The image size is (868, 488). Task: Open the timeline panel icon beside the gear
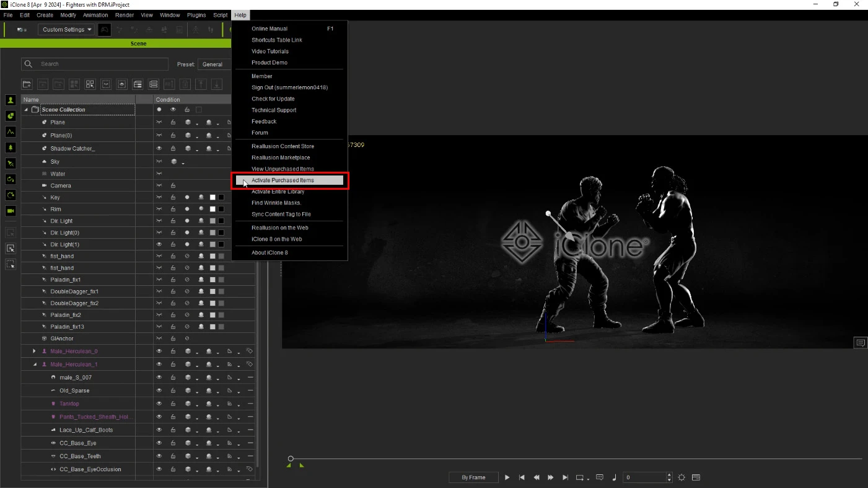(x=696, y=477)
